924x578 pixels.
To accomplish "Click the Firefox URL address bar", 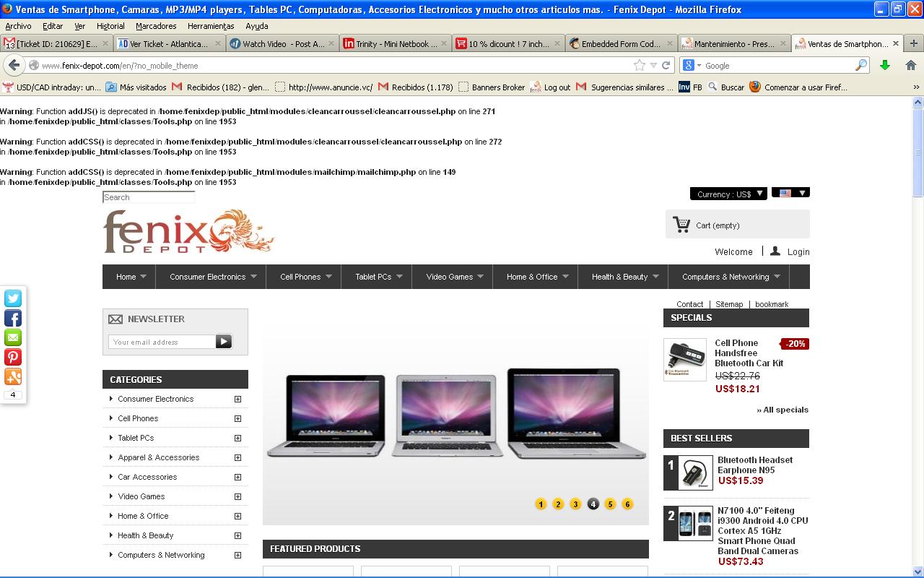I will (x=336, y=65).
